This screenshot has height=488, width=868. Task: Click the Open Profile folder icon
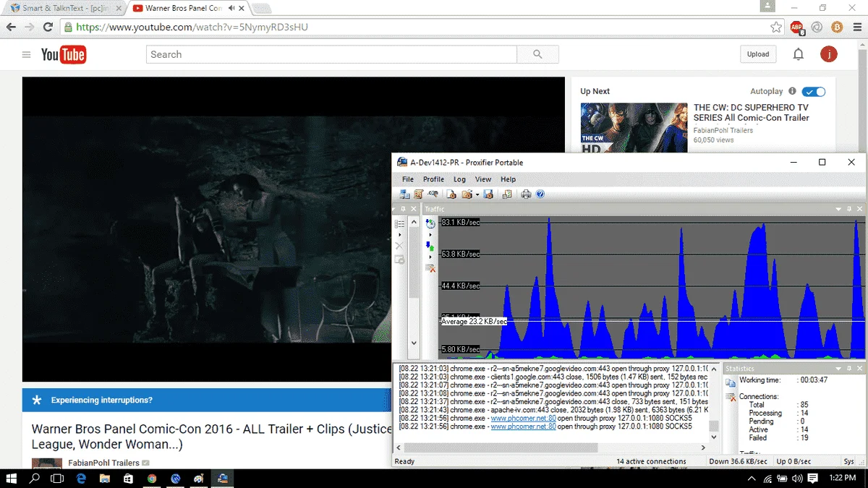[x=467, y=194]
